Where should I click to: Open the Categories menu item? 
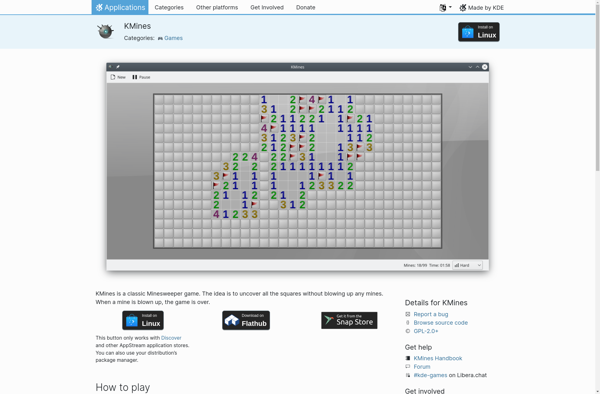[169, 7]
